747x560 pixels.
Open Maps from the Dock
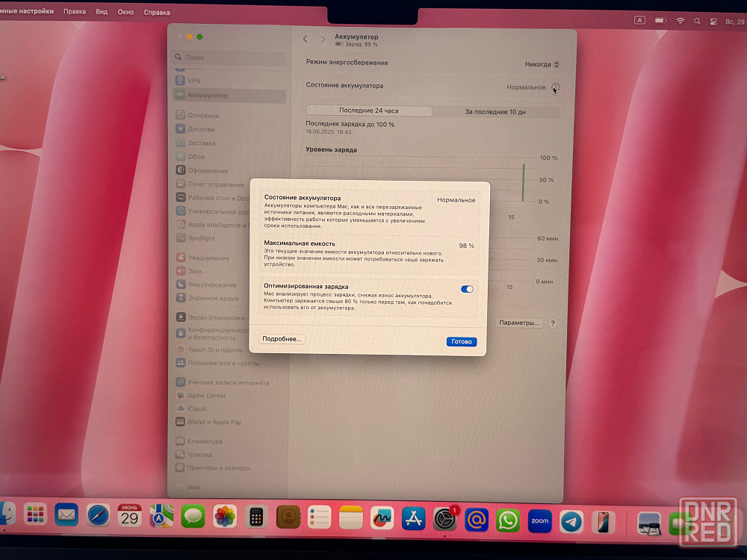pos(161,516)
